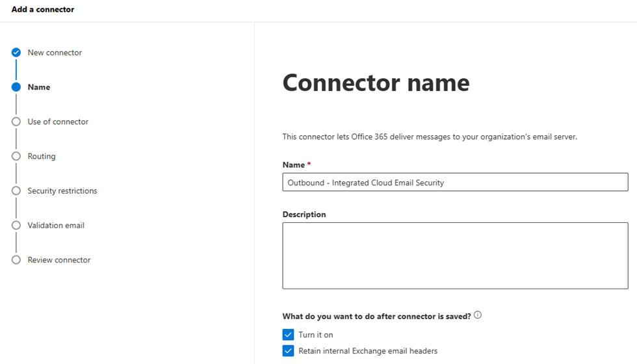Click the connector Name text field
The height and width of the screenshot is (364, 637).
(455, 183)
